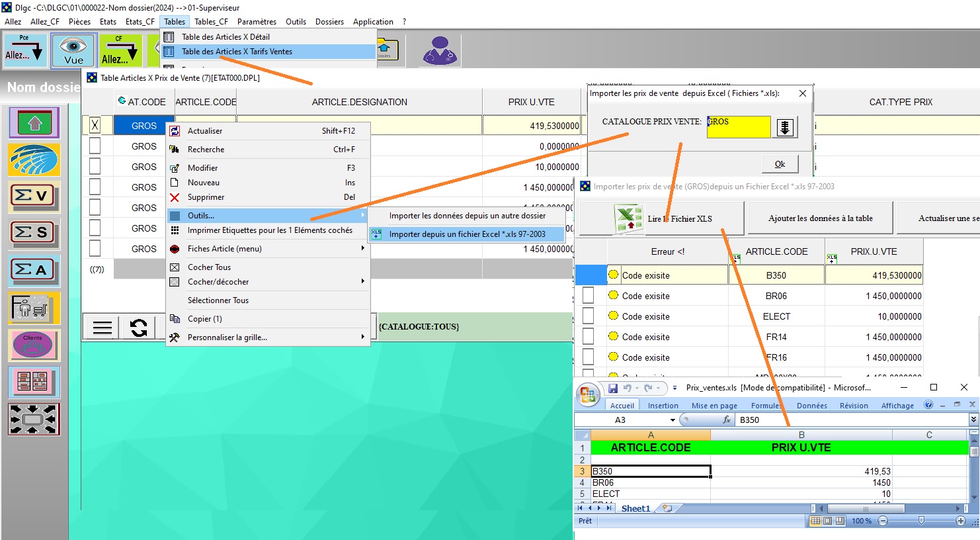Click the CF Allez arrow toolbar button
Screen dimensions: 980x540
[120, 50]
